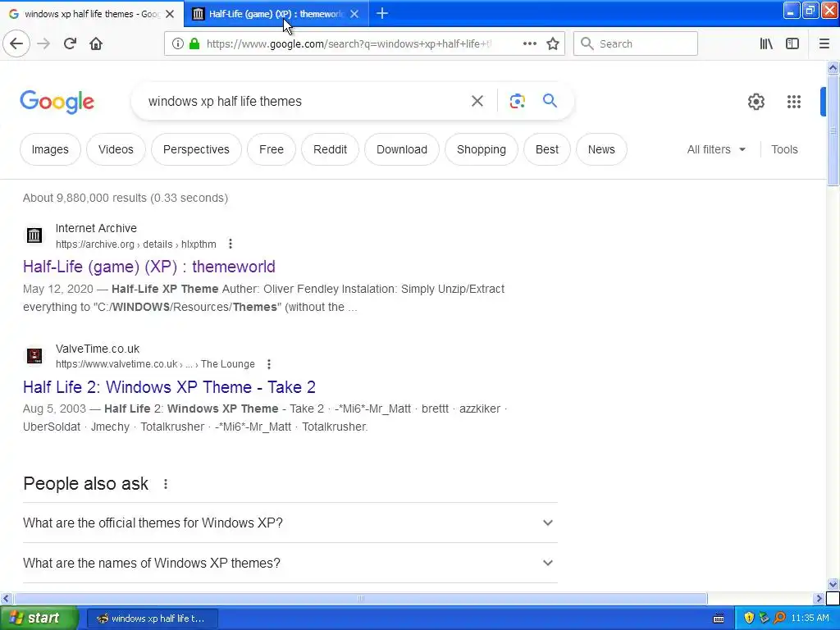Open page actions three-dots menu
This screenshot has height=630, width=840.
[529, 44]
